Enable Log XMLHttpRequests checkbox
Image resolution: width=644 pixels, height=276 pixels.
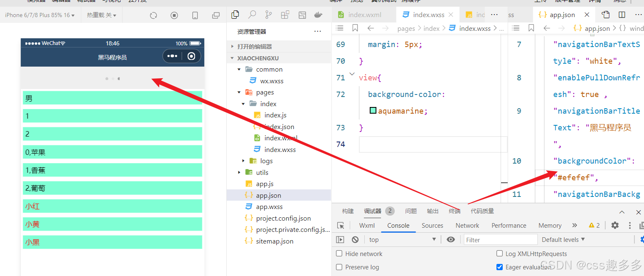click(499, 254)
